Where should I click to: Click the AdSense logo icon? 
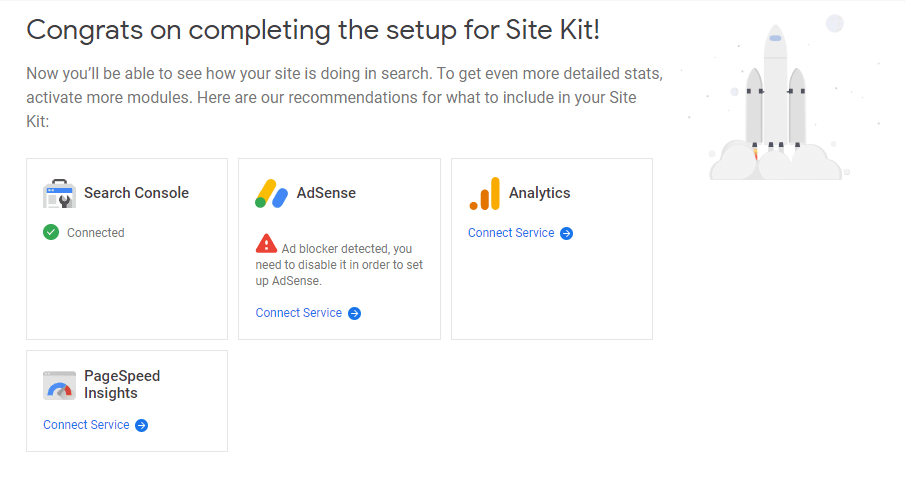point(271,193)
